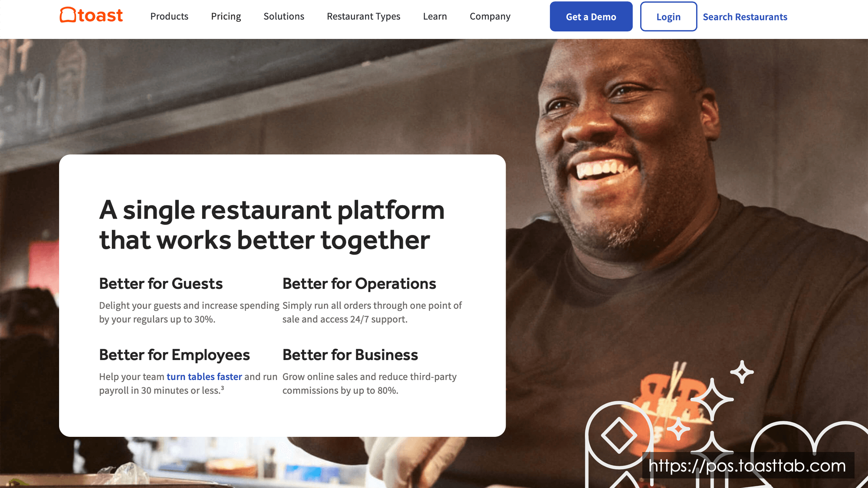Click the Better for Guests heading

(161, 284)
